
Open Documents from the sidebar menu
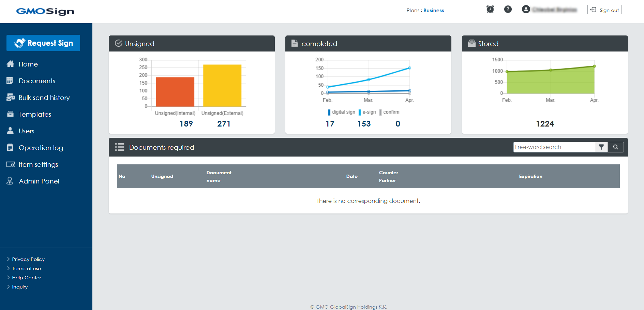37,81
